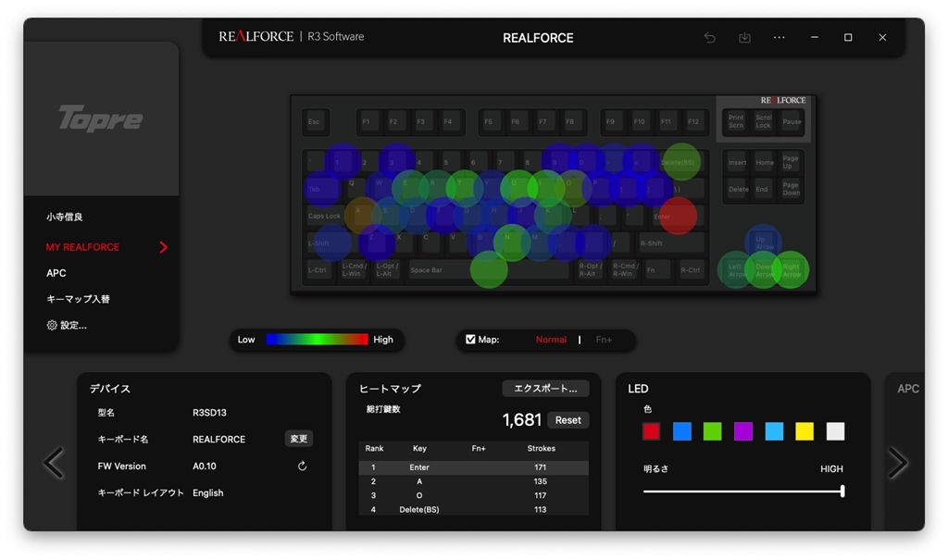Click the Delete(BS) key on keyboard map
Screen dimensions: 948x560
[x=680, y=162]
